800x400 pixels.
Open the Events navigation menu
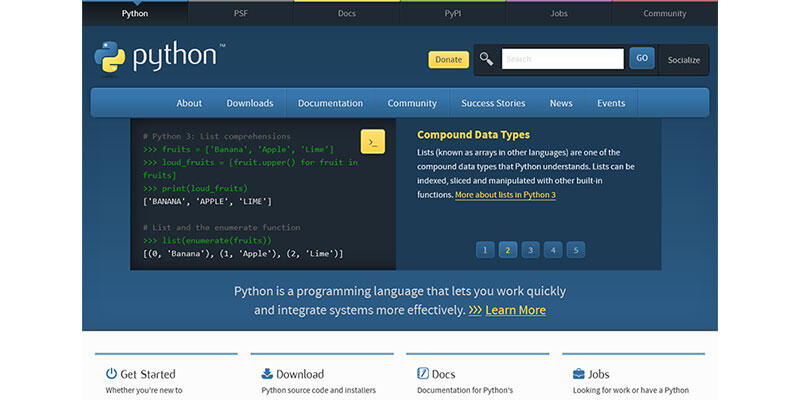611,103
